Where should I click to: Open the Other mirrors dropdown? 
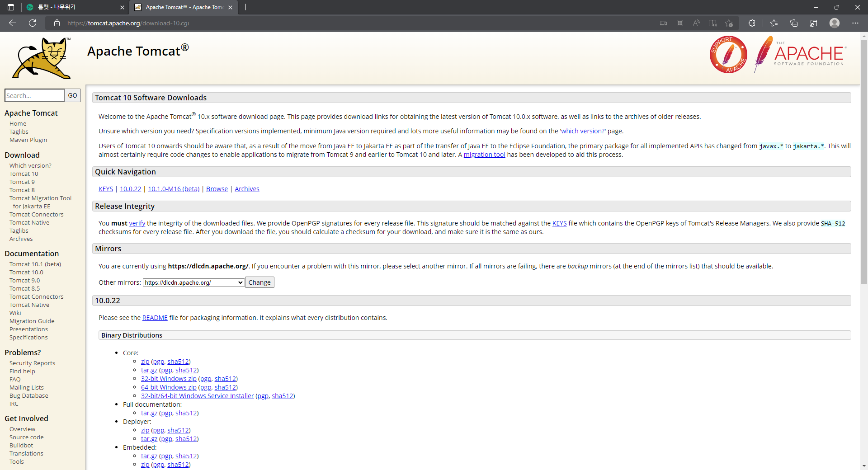tap(194, 282)
